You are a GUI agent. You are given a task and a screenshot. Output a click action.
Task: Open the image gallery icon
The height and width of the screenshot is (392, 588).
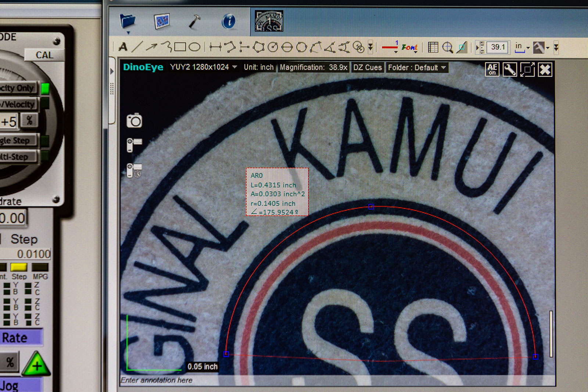tap(162, 21)
